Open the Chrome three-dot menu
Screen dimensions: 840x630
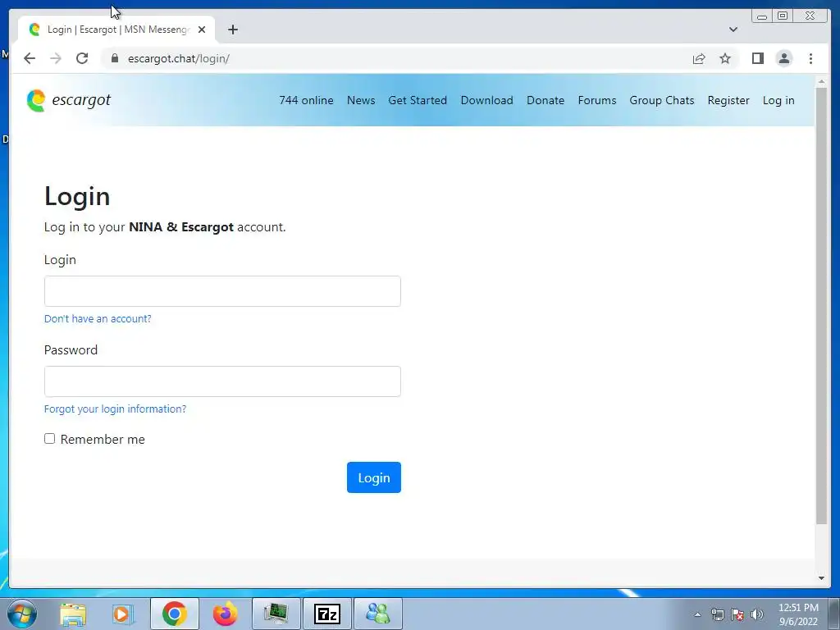(810, 58)
